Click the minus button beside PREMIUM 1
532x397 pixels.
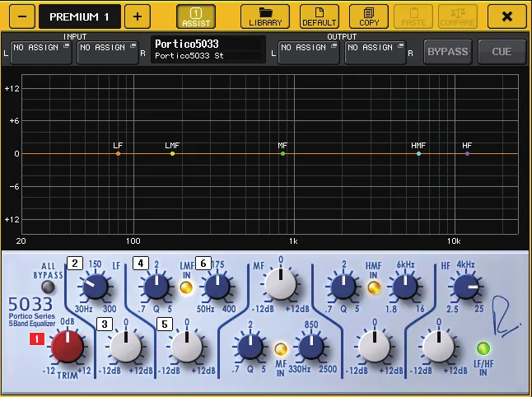tap(22, 16)
